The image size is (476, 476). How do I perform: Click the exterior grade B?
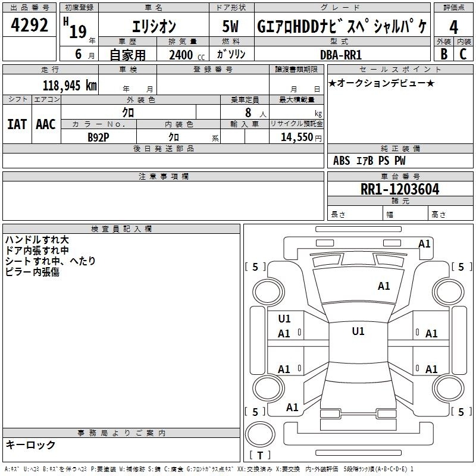point(443,54)
